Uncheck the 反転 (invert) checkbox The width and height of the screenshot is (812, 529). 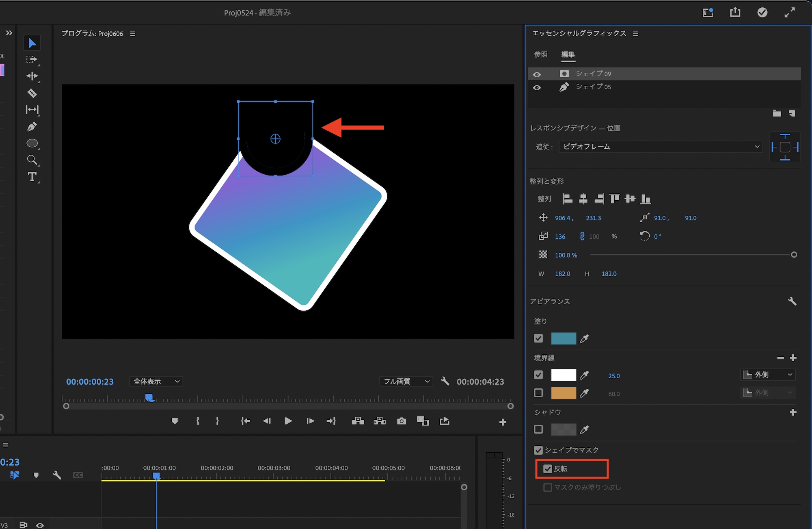[548, 469]
